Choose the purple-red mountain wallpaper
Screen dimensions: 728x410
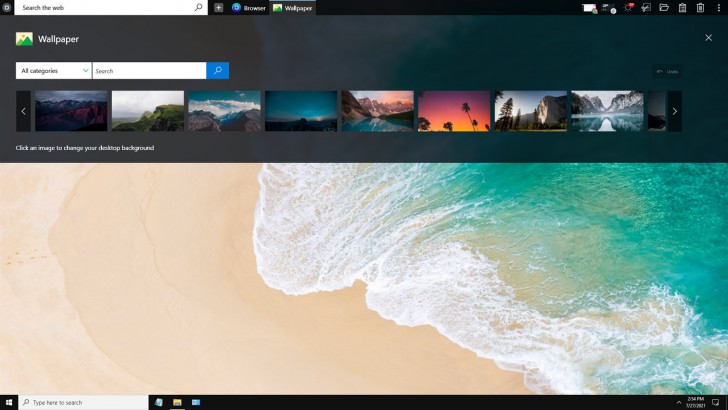point(71,111)
